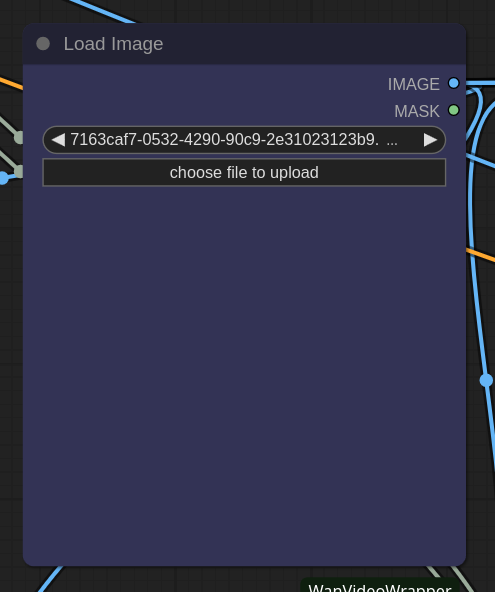
Task: Click the WanVideoWrapper label below the node
Action: point(379,587)
